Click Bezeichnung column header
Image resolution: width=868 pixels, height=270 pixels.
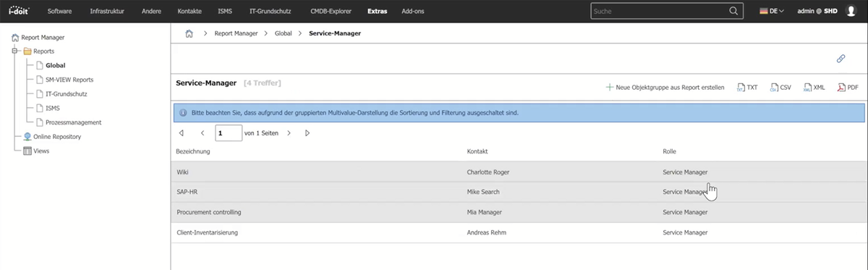click(x=193, y=151)
